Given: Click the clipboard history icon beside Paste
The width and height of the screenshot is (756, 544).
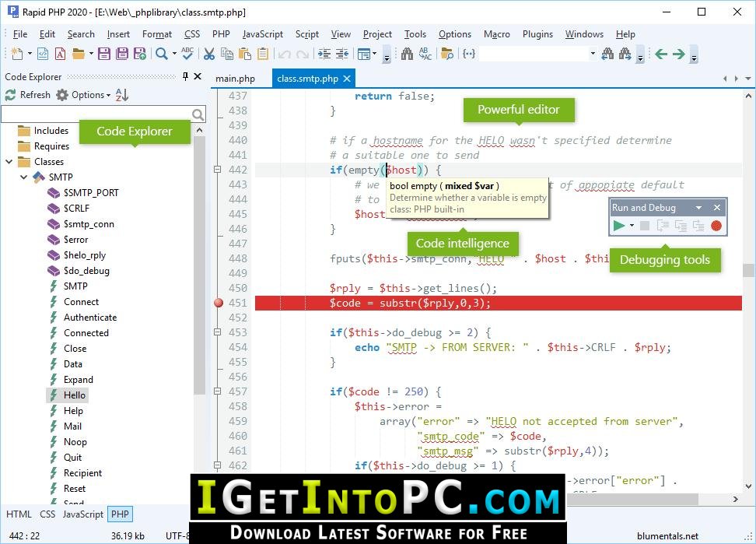Looking at the screenshot, I should pos(263,54).
